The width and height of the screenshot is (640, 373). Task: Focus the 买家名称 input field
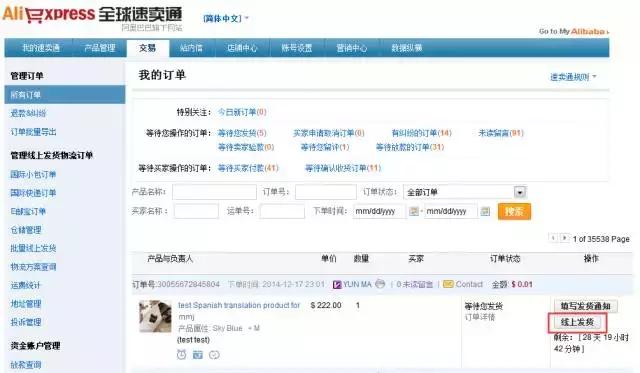click(x=196, y=211)
